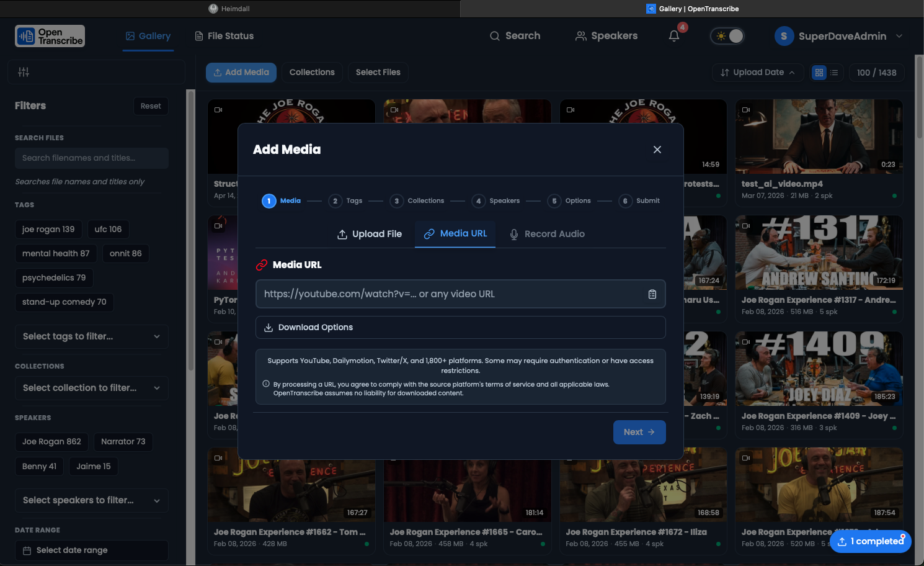
Task: Click the 1 completed upload status button
Action: pos(871,541)
